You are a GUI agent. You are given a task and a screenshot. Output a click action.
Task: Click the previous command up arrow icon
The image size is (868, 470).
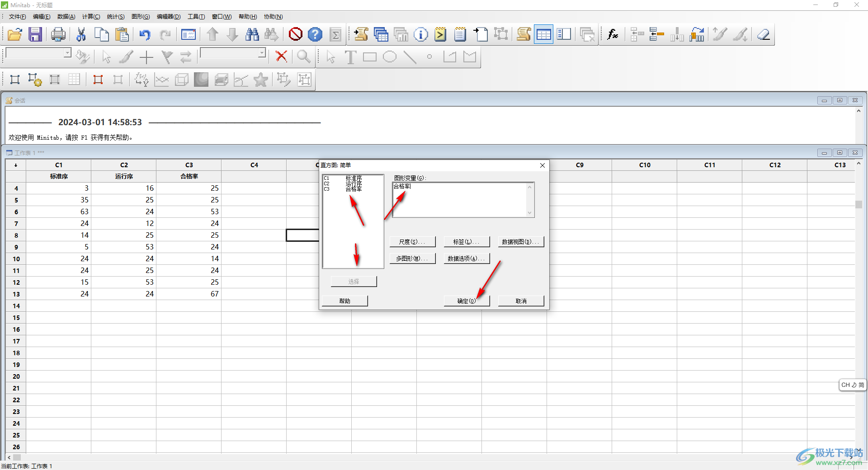(x=212, y=34)
